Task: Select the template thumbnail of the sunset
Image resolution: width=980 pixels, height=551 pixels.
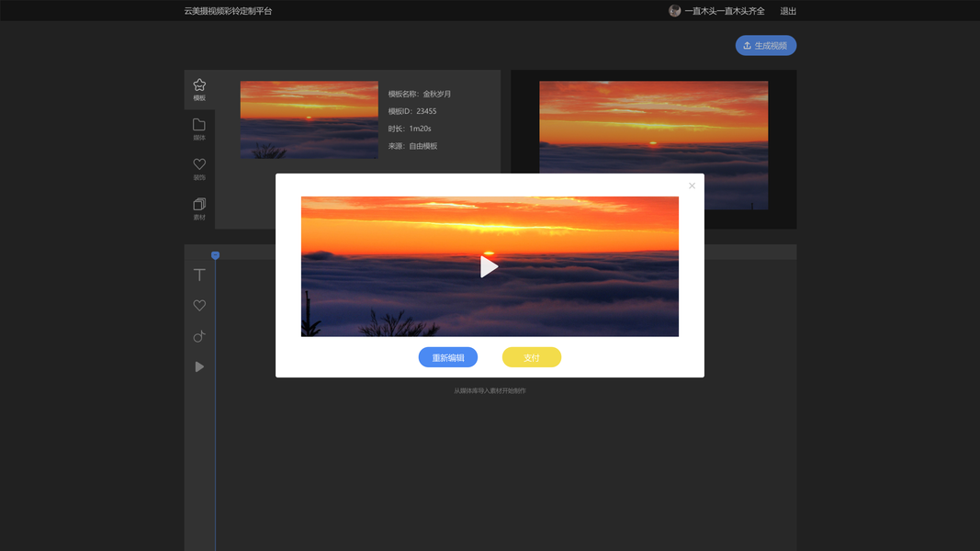Action: 310,119
